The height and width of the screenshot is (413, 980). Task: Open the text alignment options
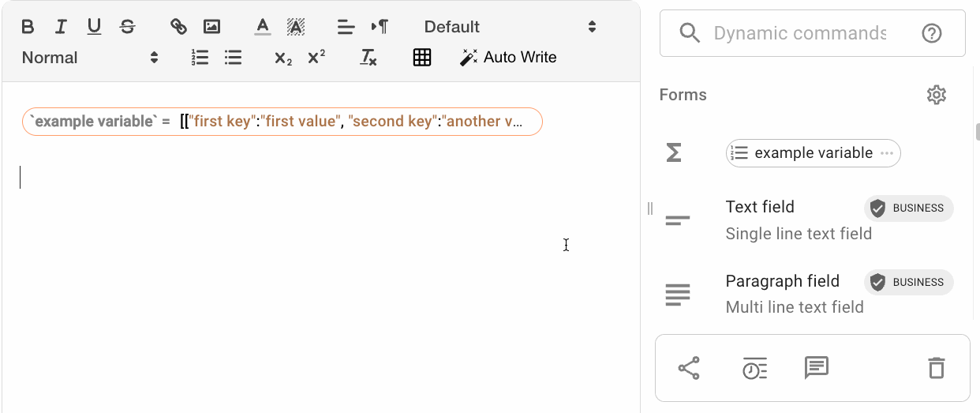pos(346,27)
